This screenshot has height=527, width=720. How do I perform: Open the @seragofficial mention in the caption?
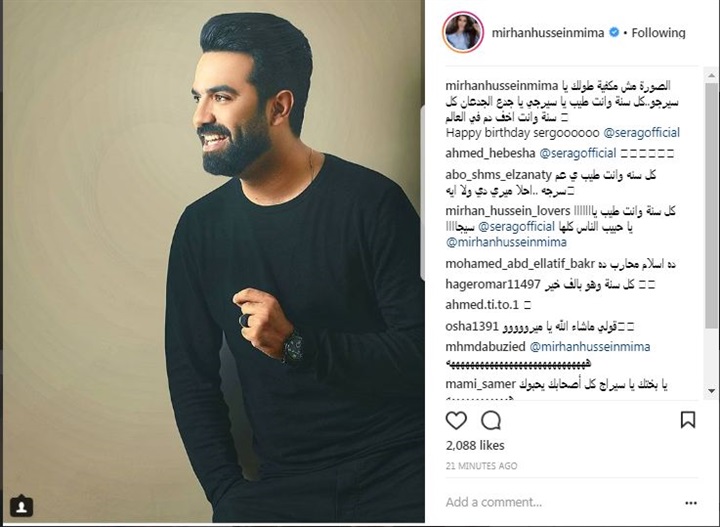click(x=641, y=133)
